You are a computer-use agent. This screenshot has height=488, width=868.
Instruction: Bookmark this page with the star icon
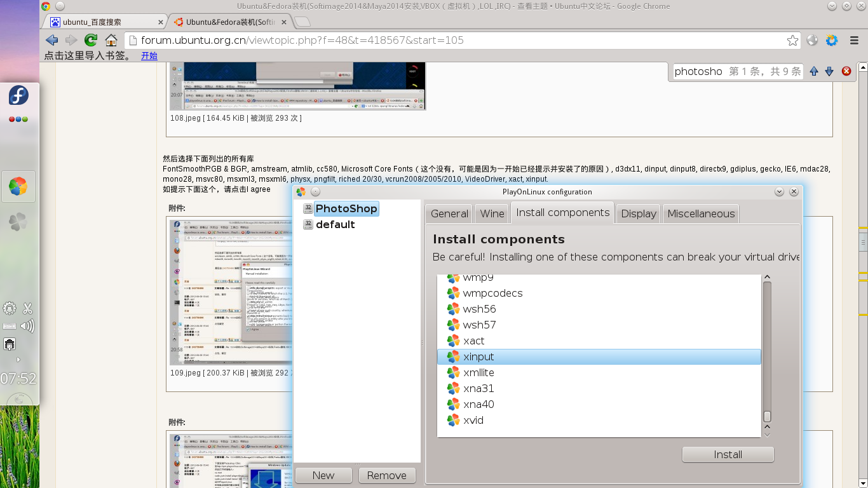click(792, 41)
